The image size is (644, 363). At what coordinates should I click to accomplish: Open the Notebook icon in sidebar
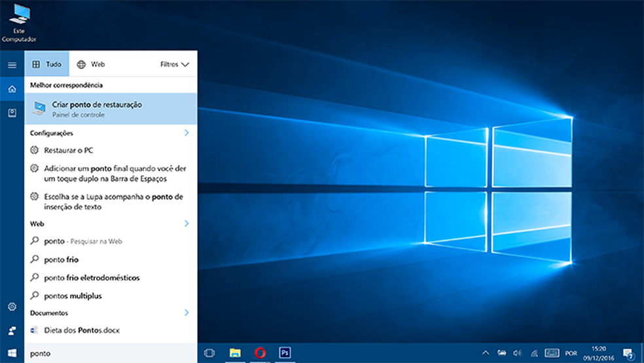click(x=12, y=113)
